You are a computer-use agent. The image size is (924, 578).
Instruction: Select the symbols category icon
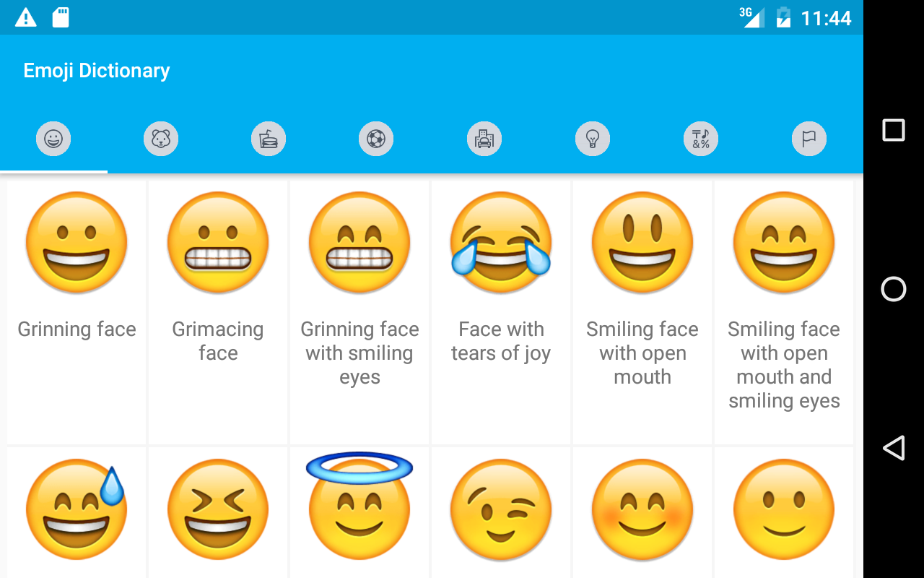701,138
